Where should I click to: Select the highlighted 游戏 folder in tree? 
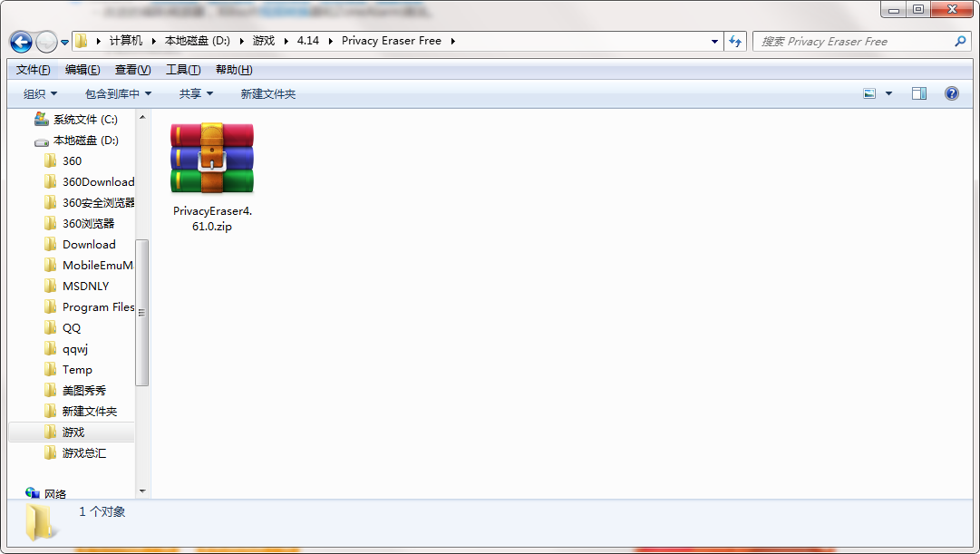pyautogui.click(x=73, y=433)
